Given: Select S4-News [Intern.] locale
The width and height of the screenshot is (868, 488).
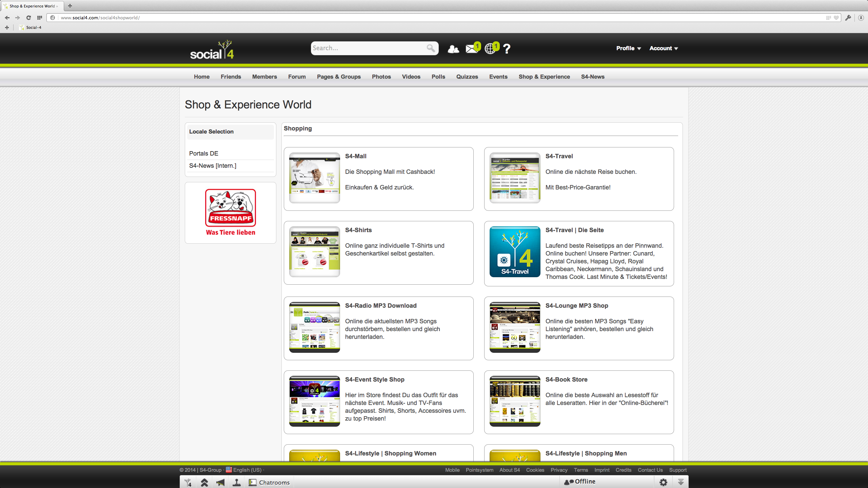Looking at the screenshot, I should click(x=213, y=166).
